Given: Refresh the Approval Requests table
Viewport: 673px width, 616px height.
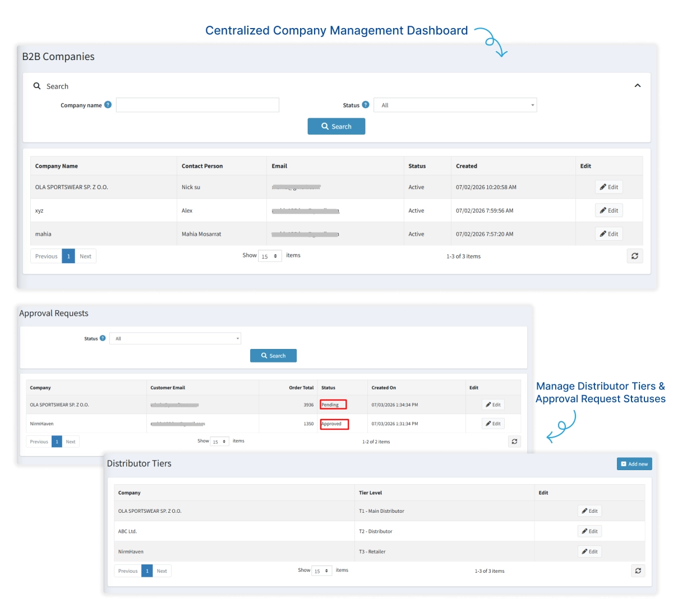Looking at the screenshot, I should pos(514,442).
